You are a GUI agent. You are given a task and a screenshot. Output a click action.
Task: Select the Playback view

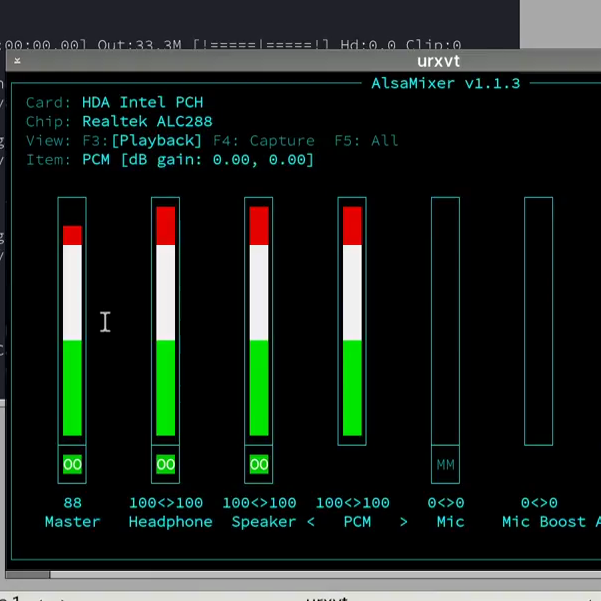coord(155,141)
